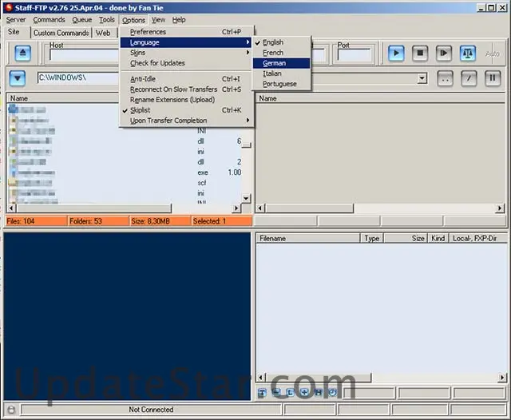Toggle Rename Extensions (Upload)
Screen dimensions: 511x420
[186, 100]
